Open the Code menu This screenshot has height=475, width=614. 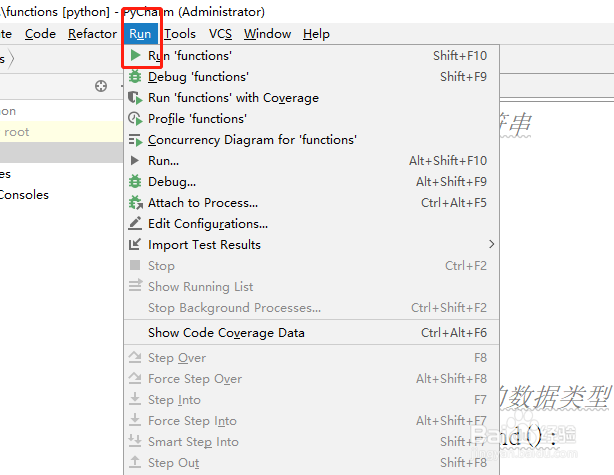pos(40,34)
